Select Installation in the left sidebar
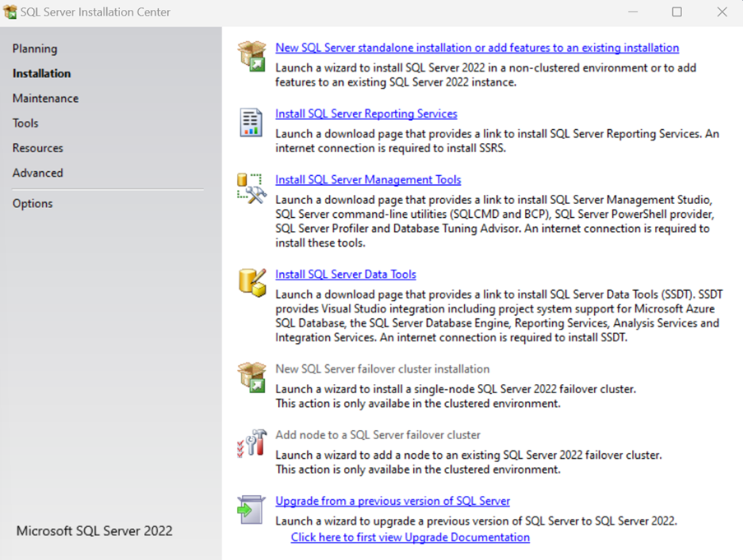Screen dimensions: 743x560 [x=41, y=73]
